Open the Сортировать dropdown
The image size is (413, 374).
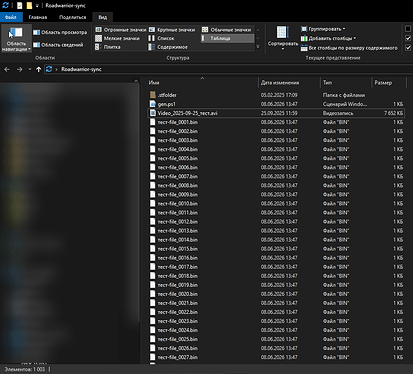(x=283, y=38)
